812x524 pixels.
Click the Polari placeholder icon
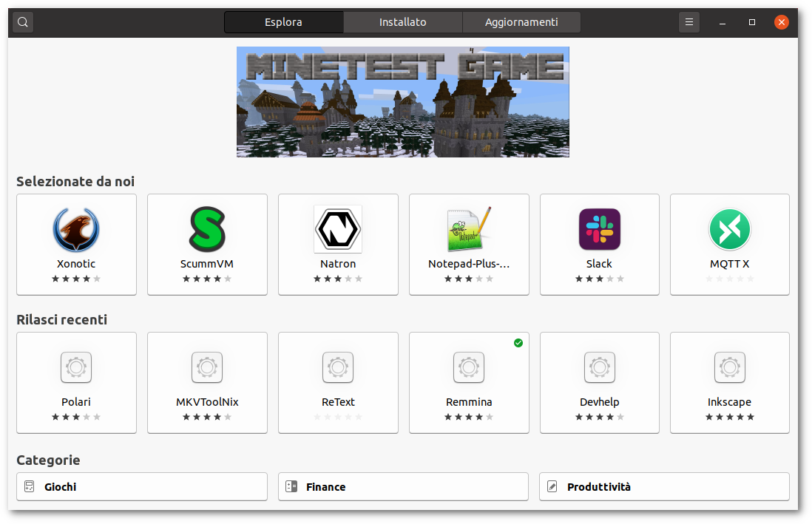tap(76, 367)
